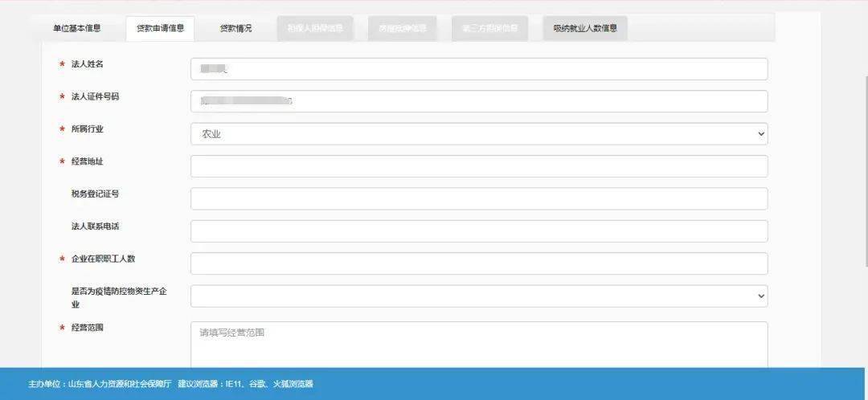Click the chevron arrow of 所属行业 select
Screen dimensions: 868x400
pyautogui.click(x=761, y=134)
